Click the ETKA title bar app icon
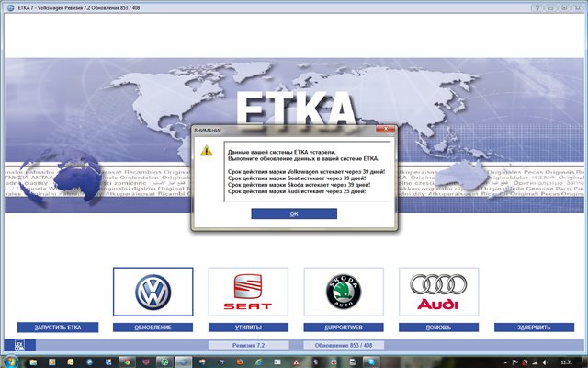The height and width of the screenshot is (368, 588). [10, 7]
